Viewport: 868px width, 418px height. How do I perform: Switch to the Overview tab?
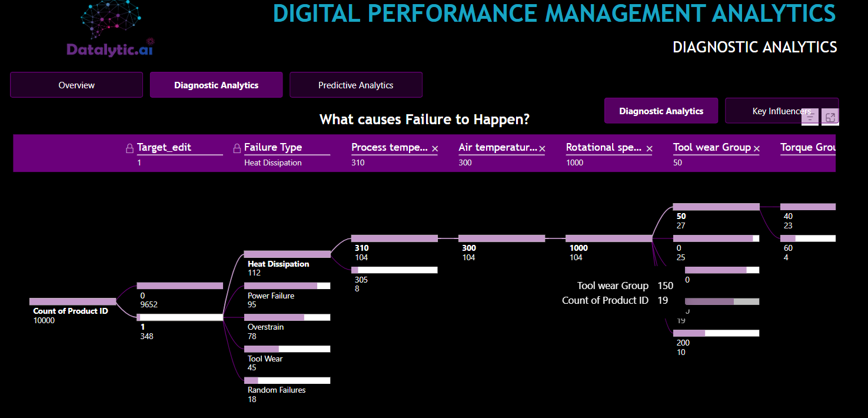[77, 85]
